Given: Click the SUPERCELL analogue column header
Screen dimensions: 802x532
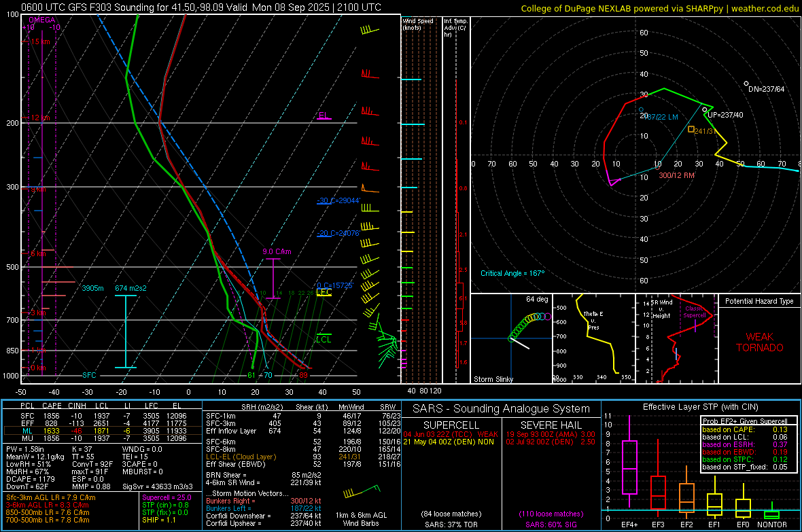Looking at the screenshot, I should point(451,425).
